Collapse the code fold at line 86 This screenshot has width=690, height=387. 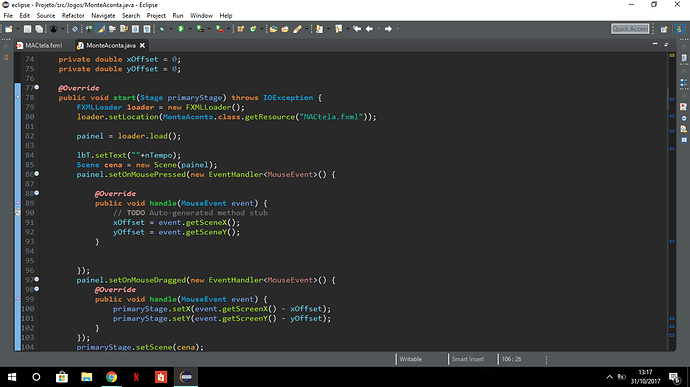(37, 174)
